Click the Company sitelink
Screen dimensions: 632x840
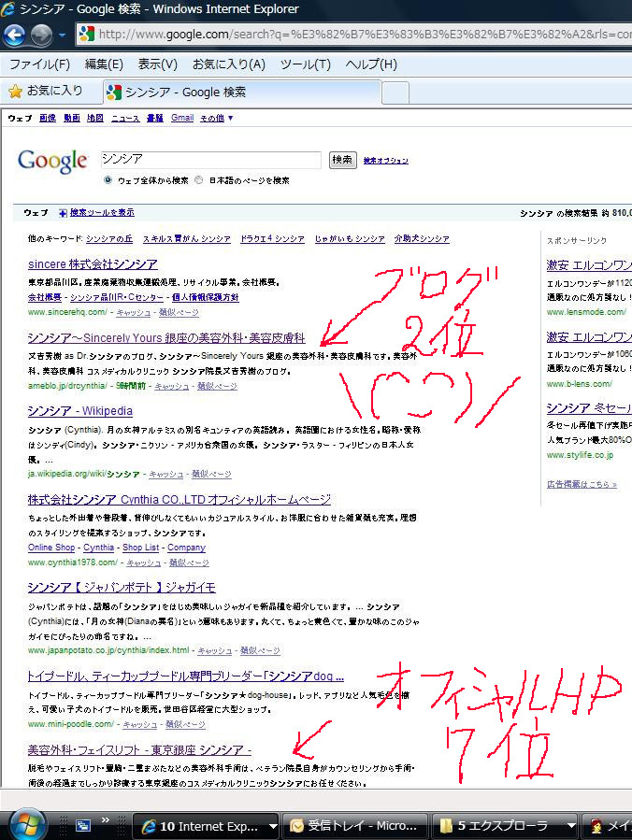point(186,548)
